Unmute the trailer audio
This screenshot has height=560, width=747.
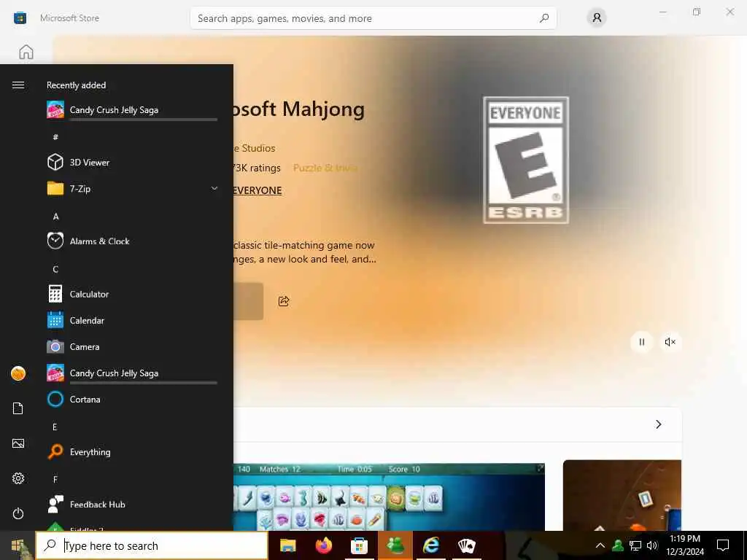pos(670,342)
